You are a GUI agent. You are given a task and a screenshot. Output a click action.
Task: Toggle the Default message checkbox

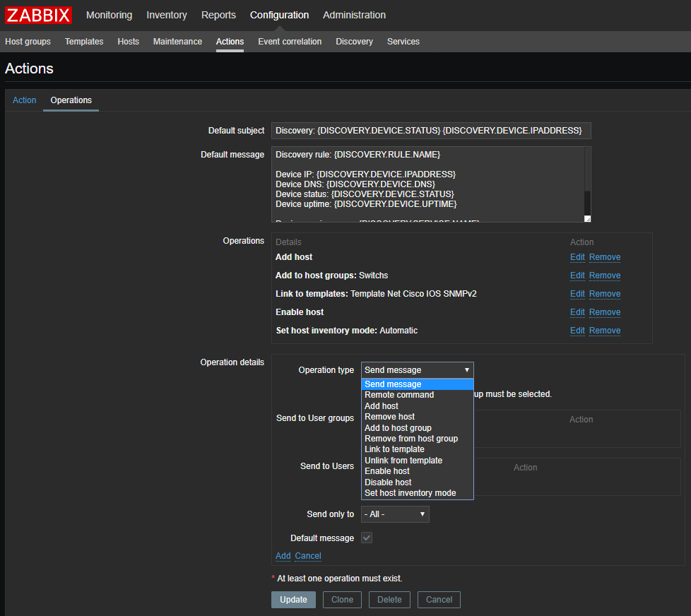click(x=367, y=538)
